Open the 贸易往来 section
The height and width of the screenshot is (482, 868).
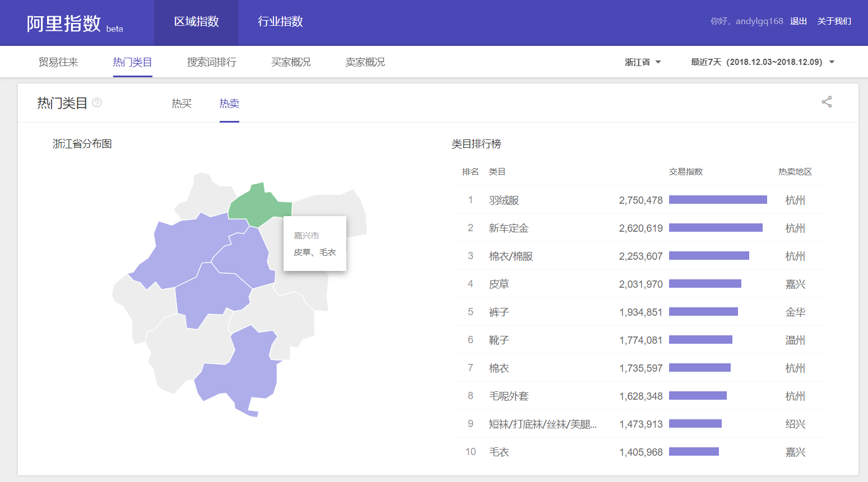tap(58, 62)
